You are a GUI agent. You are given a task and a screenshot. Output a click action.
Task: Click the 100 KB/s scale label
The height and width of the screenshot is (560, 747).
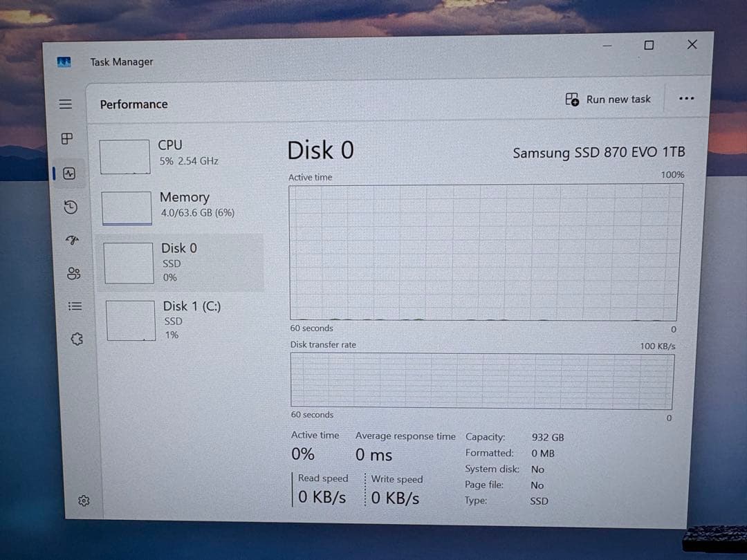coord(658,346)
